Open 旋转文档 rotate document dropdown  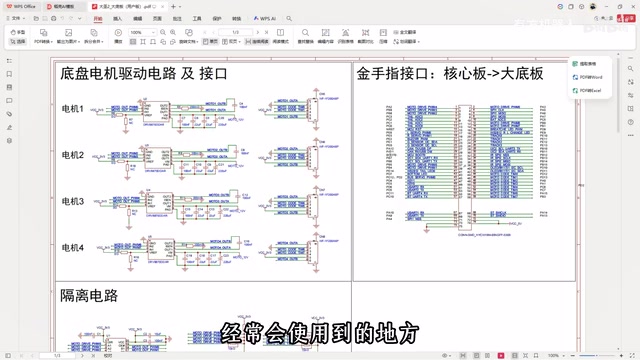[189, 36]
